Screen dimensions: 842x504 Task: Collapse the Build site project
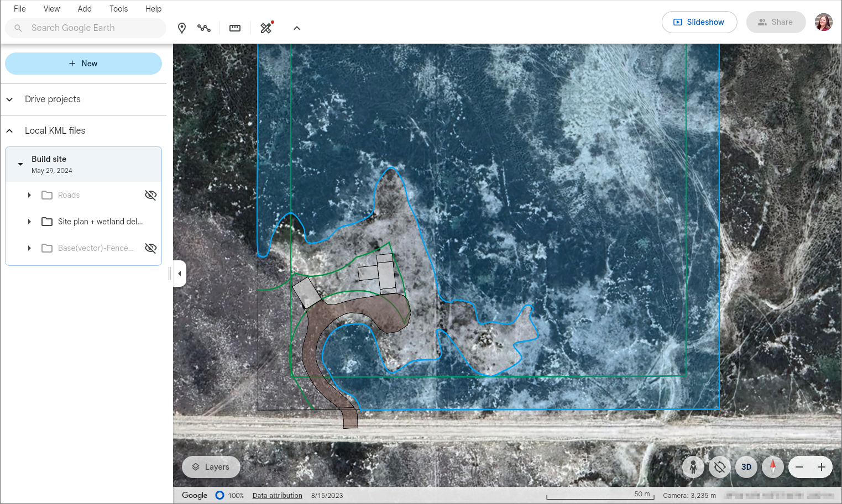click(x=20, y=164)
